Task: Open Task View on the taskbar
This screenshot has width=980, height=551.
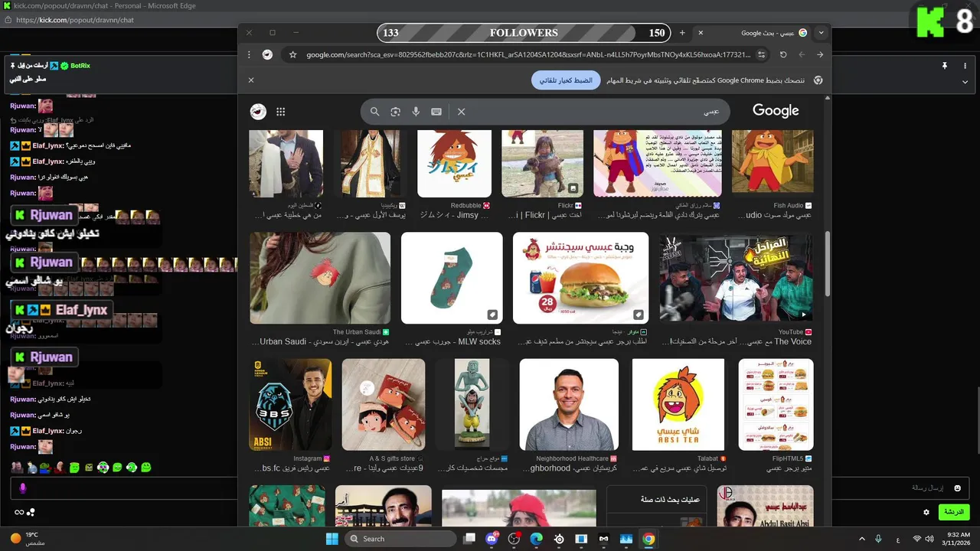Action: point(469,539)
